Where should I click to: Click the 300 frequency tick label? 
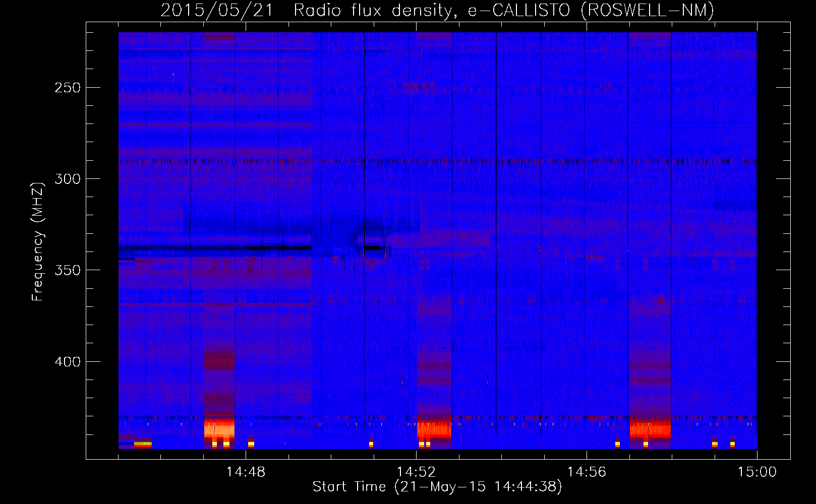tap(68, 179)
